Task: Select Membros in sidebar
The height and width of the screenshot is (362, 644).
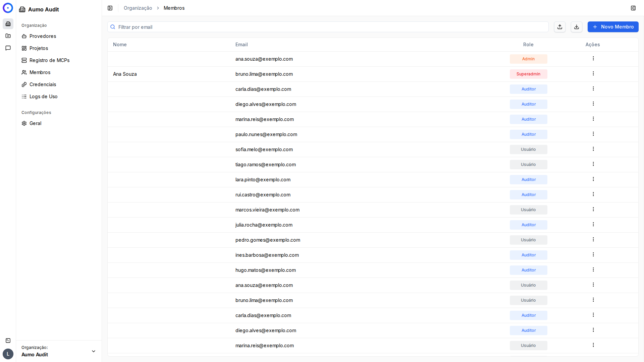Action: click(59, 72)
